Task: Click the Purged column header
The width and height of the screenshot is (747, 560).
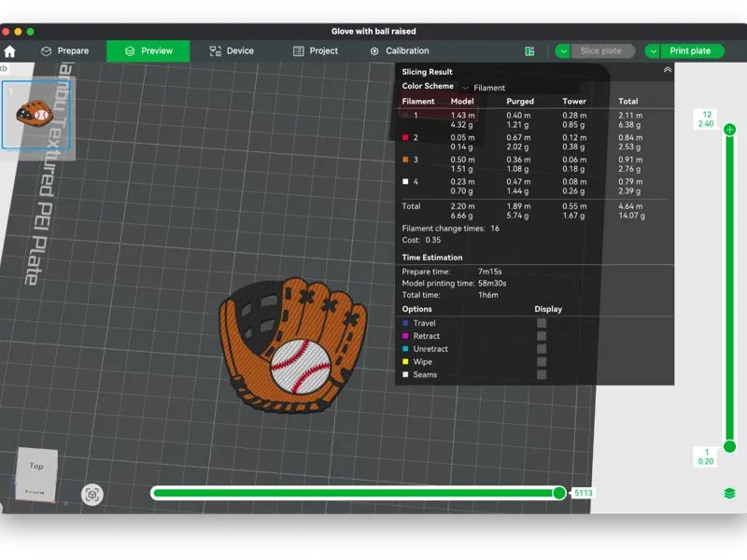Action: tap(520, 101)
